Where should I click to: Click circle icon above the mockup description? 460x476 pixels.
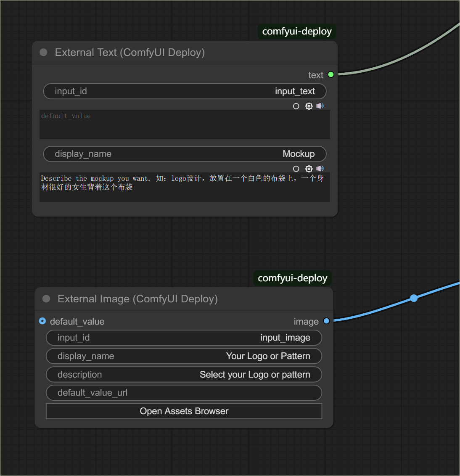296,169
